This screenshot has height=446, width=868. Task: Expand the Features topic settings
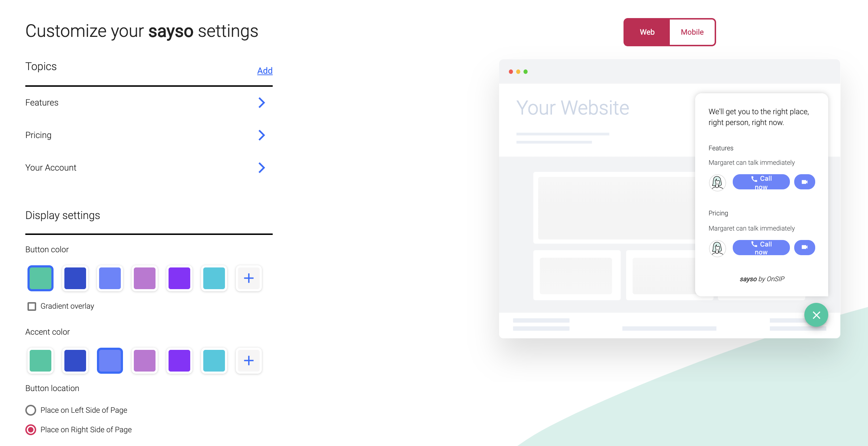click(263, 102)
